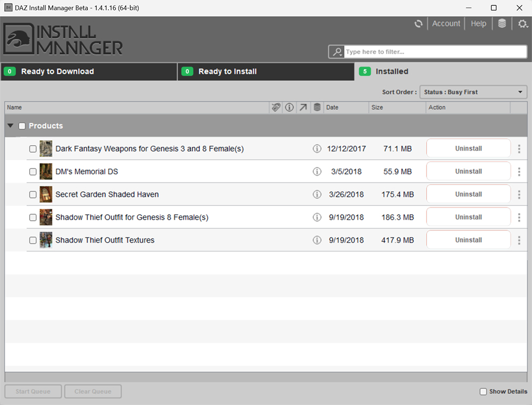Click the tags column header icon
Viewport: 532px width, 405px height.
pyautogui.click(x=276, y=108)
